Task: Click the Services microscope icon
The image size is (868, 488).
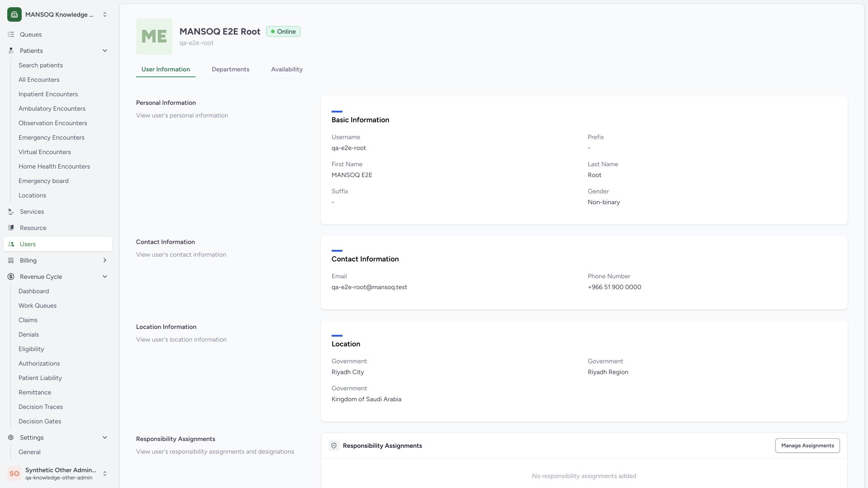Action: point(11,211)
